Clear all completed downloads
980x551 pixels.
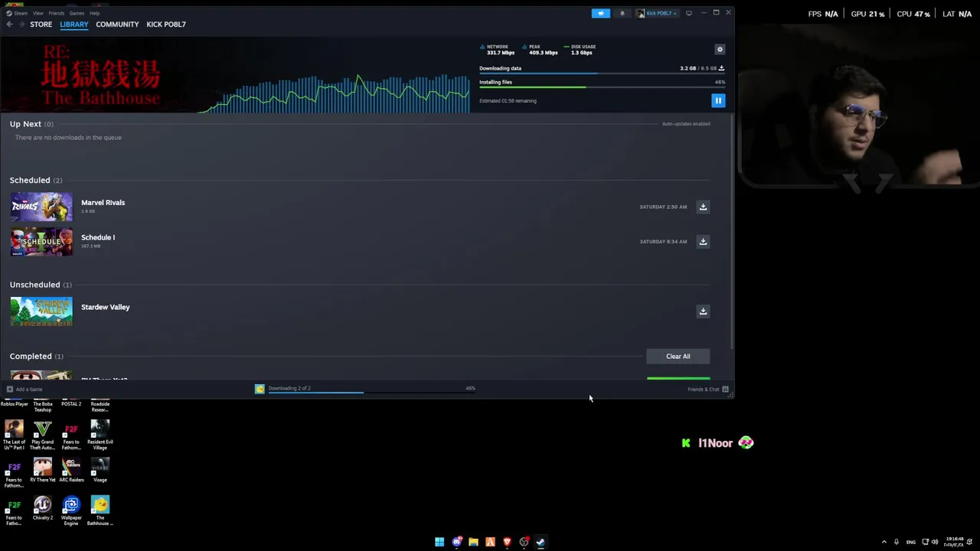tap(678, 357)
